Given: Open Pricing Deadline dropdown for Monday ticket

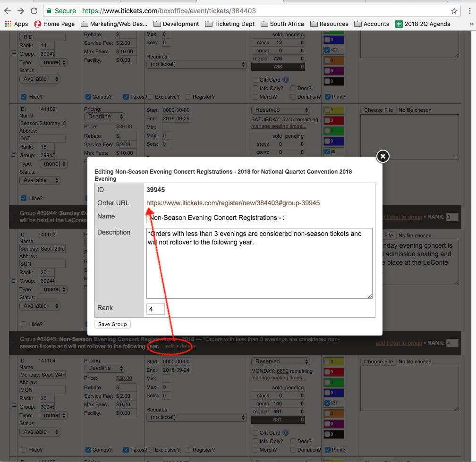Looking at the screenshot, I should pos(104,368).
